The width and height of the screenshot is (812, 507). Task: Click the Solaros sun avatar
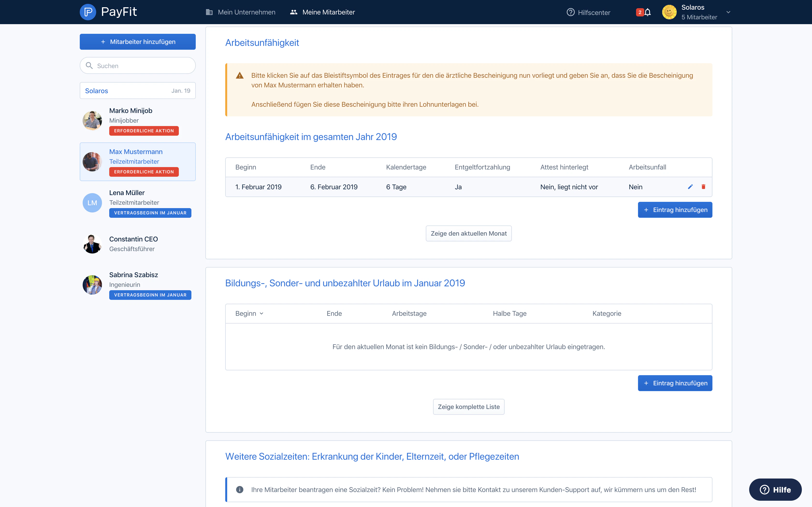[x=669, y=12]
